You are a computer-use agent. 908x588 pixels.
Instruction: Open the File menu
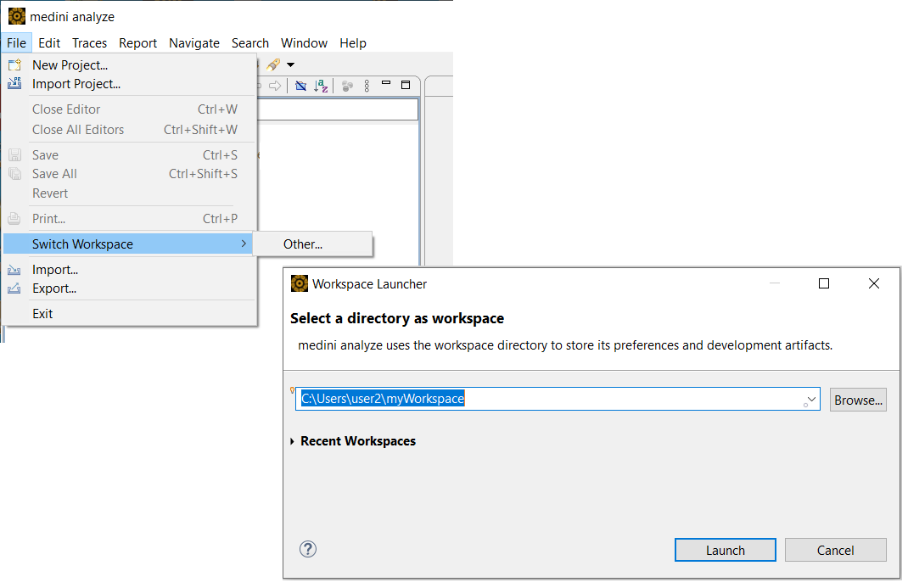16,42
